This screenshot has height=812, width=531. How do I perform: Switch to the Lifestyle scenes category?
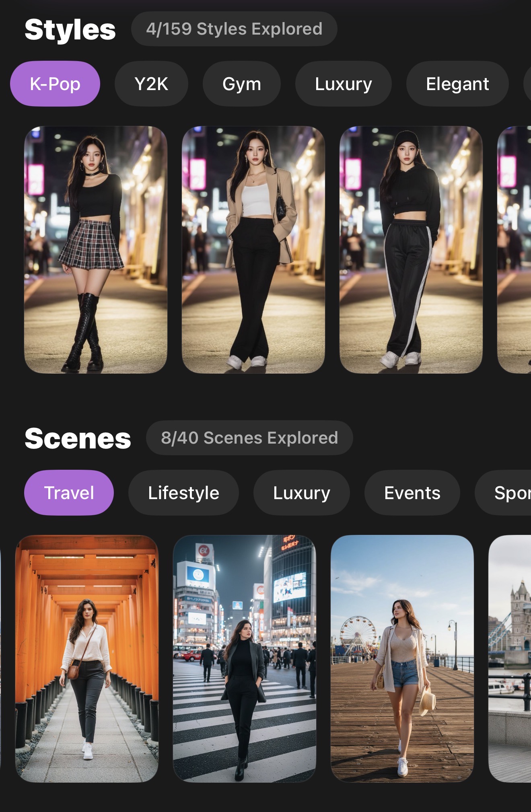[183, 493]
